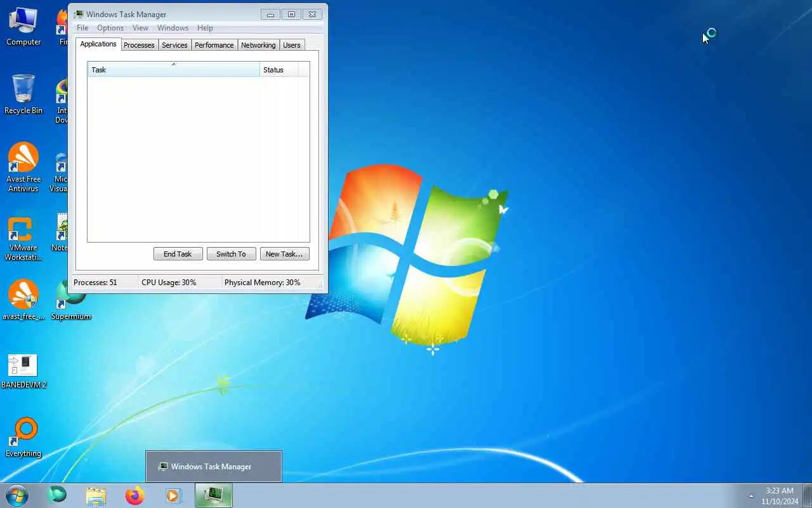Screen dimensions: 812x508
Task: Select the avast_free installer icon
Action: pyautogui.click(x=23, y=300)
